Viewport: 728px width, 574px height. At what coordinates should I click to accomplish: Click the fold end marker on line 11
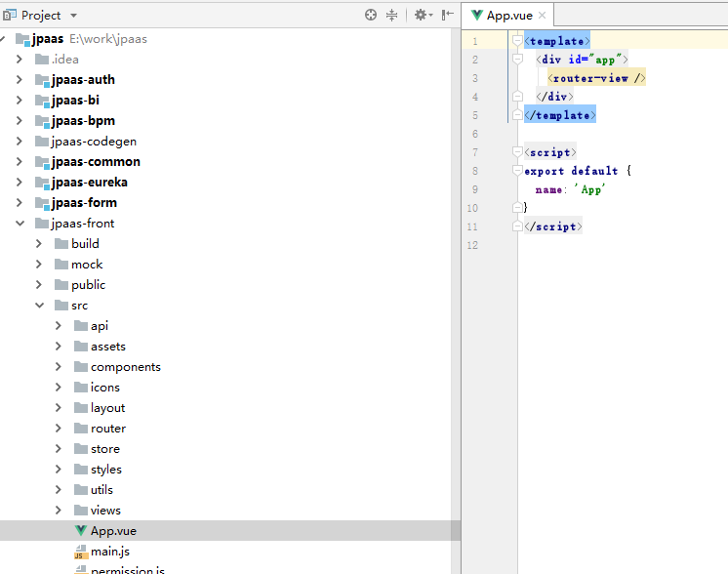[517, 226]
